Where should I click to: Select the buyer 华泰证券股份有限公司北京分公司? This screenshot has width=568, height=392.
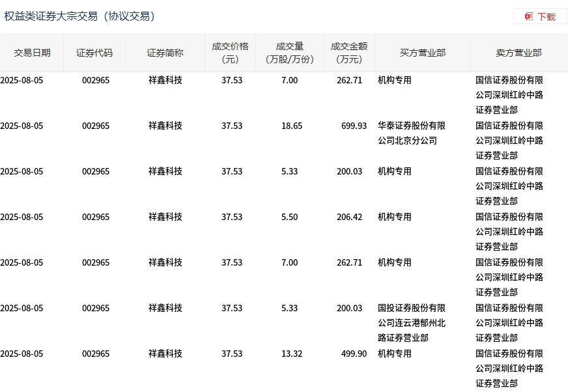(412, 133)
